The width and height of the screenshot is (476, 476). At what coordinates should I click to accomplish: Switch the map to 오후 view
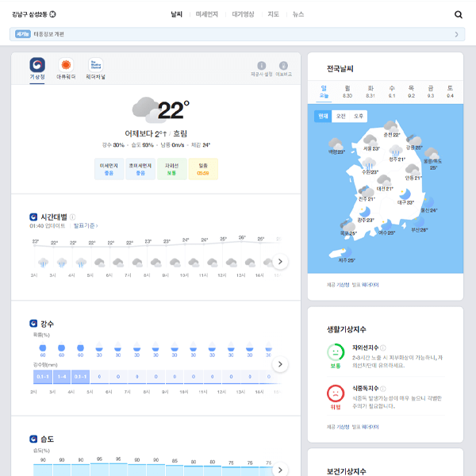[359, 116]
